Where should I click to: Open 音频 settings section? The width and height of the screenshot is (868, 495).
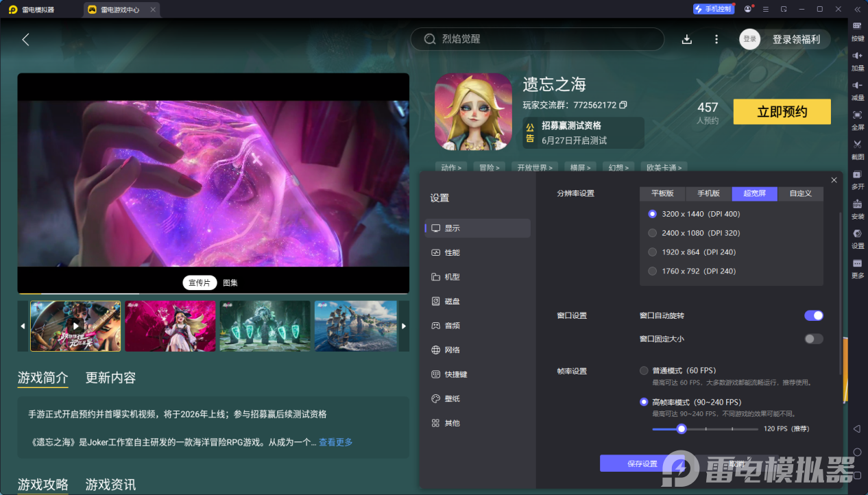coord(478,326)
